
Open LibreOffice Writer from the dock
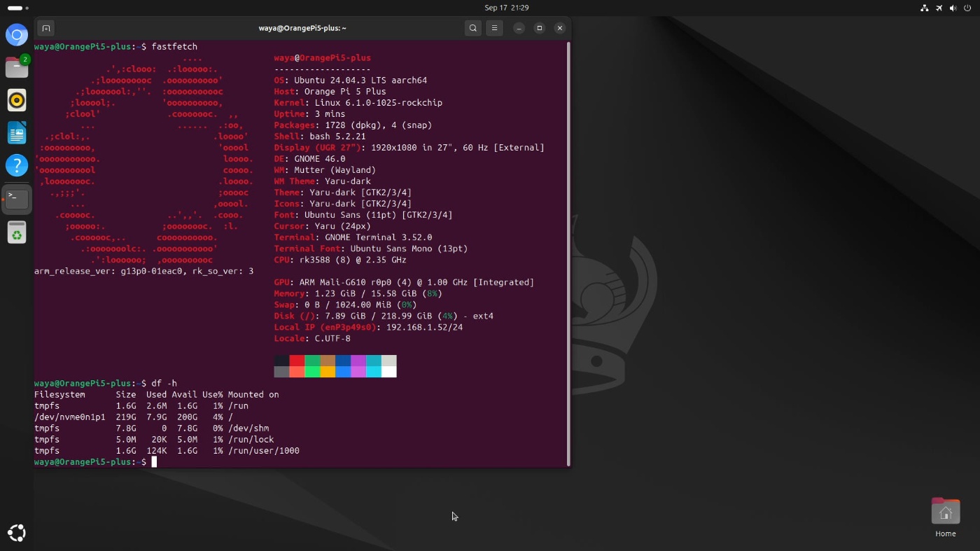point(17,133)
